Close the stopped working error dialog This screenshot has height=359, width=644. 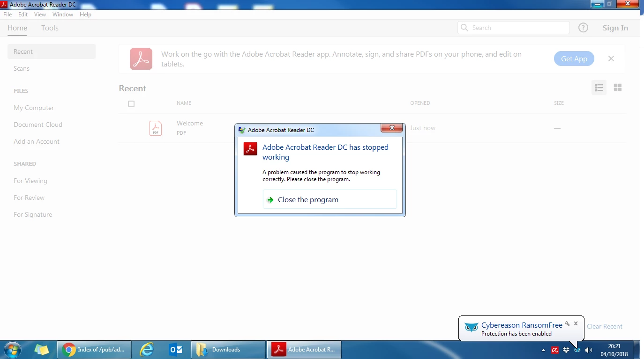(x=391, y=128)
